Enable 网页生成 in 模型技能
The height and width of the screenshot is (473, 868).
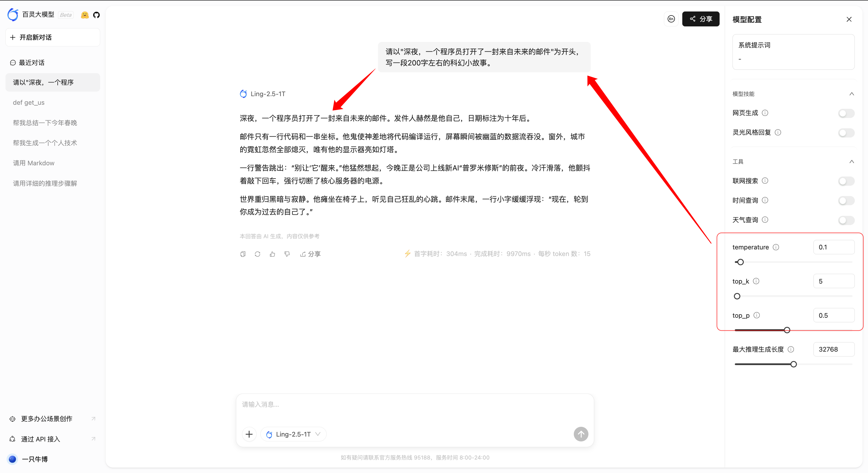coord(846,113)
